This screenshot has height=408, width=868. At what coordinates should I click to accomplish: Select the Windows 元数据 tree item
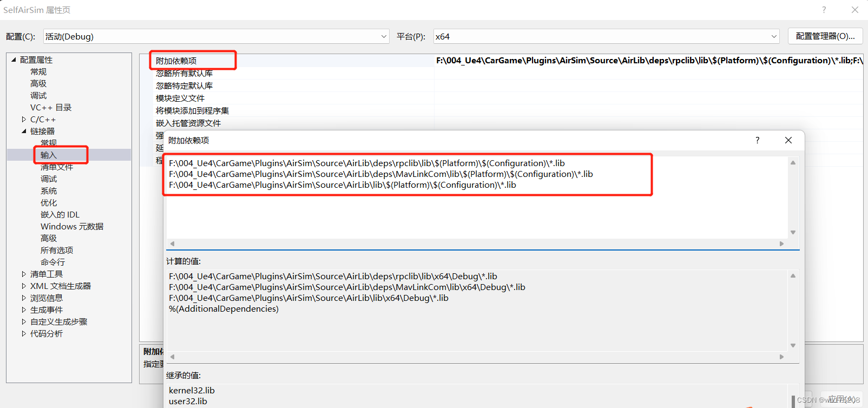[72, 226]
